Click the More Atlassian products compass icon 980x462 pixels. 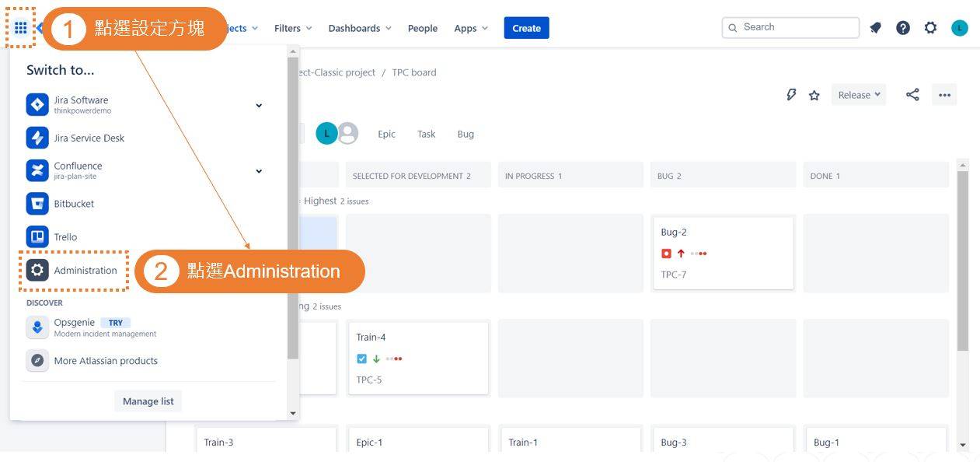pos(37,361)
